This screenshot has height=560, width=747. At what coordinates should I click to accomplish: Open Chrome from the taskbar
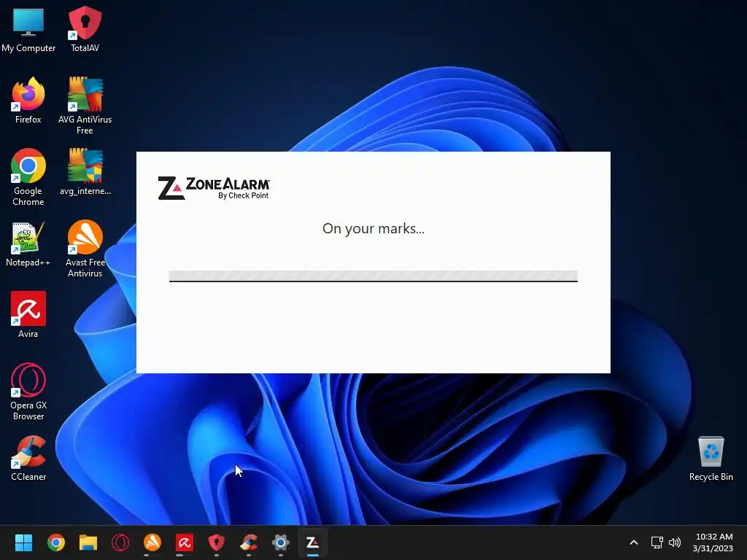tap(55, 542)
